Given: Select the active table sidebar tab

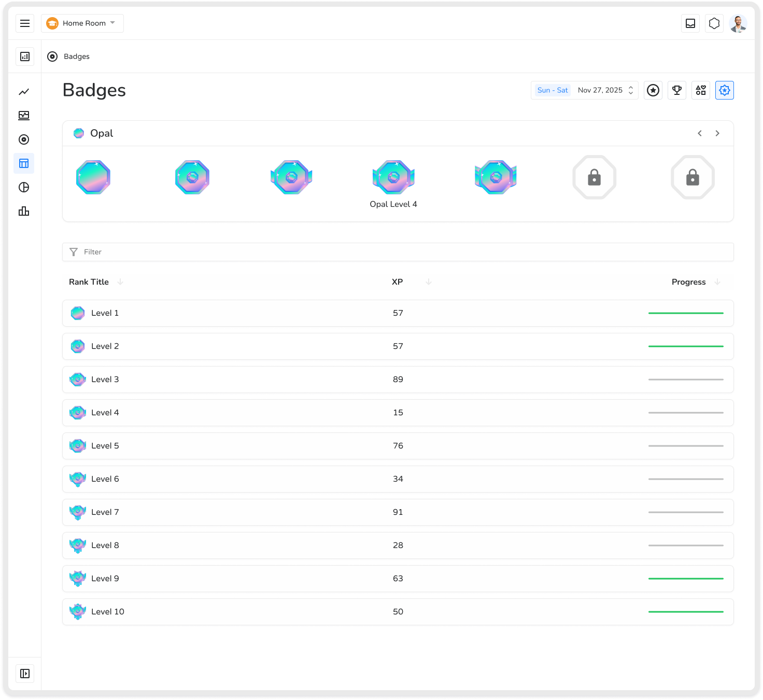Looking at the screenshot, I should pyautogui.click(x=24, y=163).
